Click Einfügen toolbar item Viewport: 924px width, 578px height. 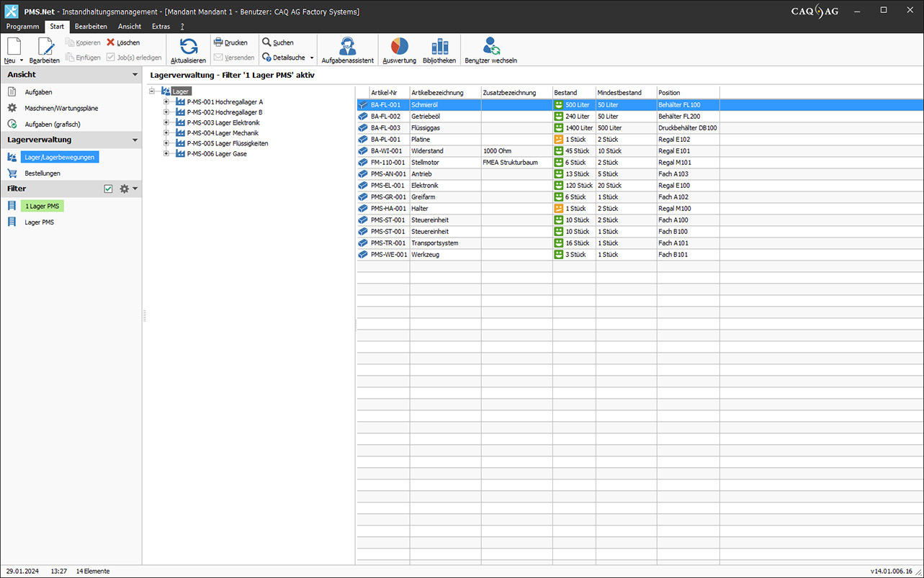(x=83, y=58)
